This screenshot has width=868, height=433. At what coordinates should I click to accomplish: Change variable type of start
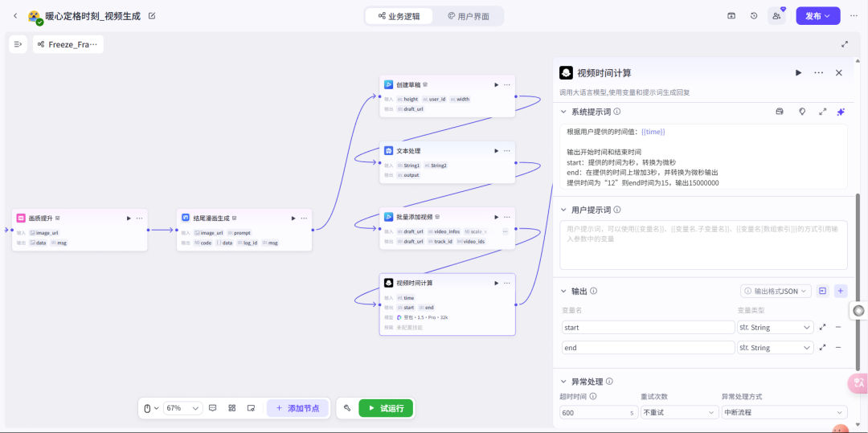point(775,328)
